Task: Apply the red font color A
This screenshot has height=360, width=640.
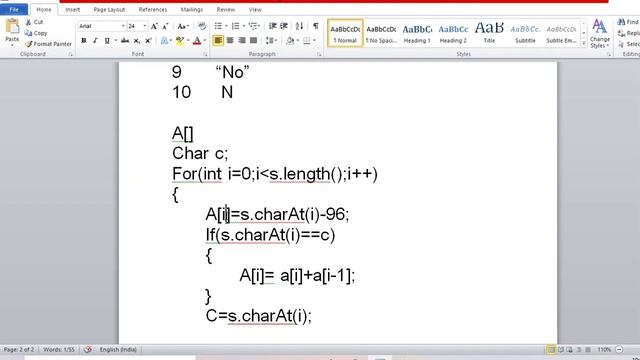Action: pos(197,40)
